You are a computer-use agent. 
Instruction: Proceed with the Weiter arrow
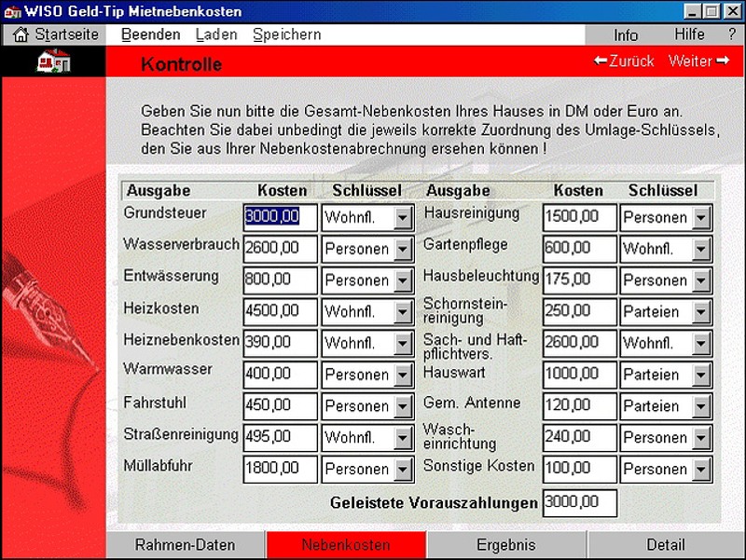[x=698, y=61]
